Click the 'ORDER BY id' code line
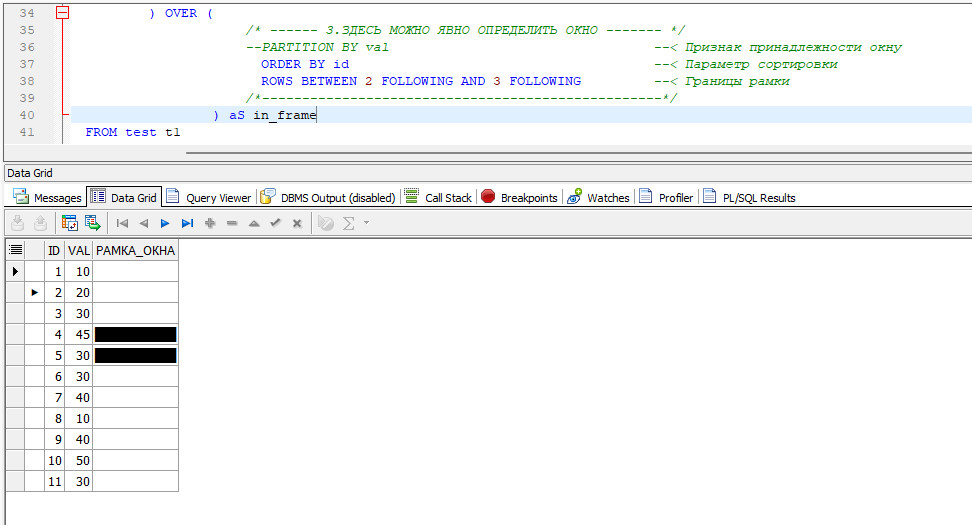Screen dimensions: 972x525 305,64
